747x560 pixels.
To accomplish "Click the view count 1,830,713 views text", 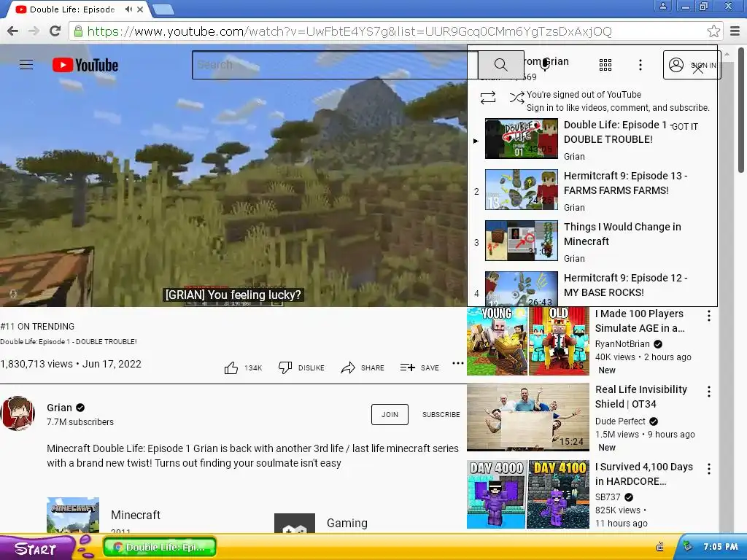I will pos(36,364).
